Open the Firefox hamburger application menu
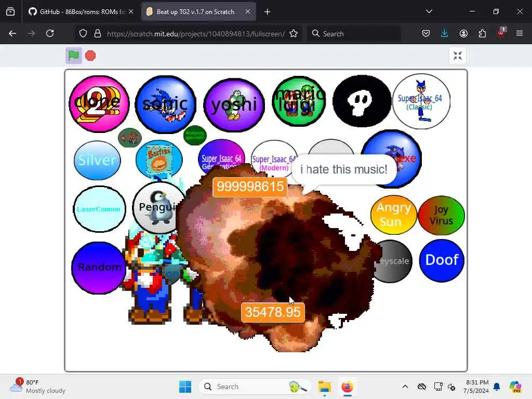 click(x=520, y=33)
